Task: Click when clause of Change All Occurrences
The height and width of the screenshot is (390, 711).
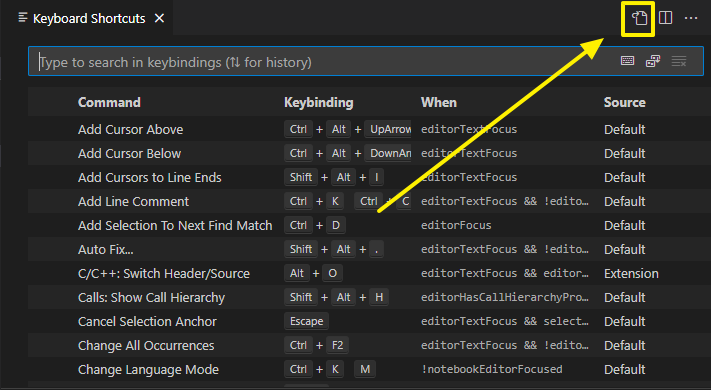Action: (505, 346)
